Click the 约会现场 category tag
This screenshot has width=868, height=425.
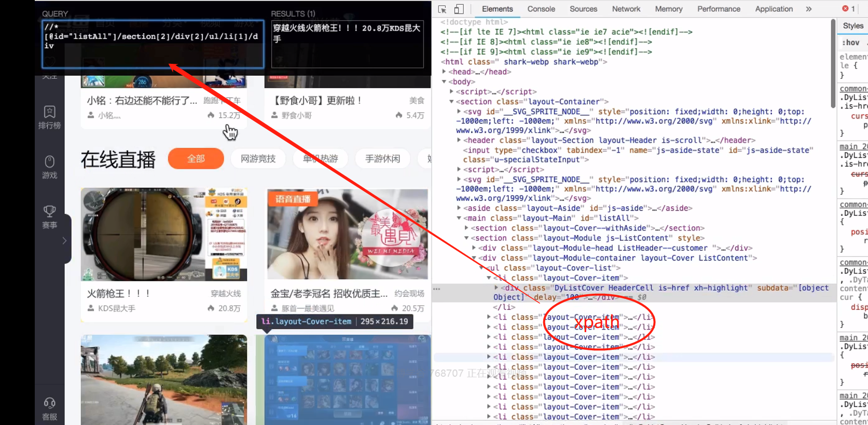click(409, 294)
